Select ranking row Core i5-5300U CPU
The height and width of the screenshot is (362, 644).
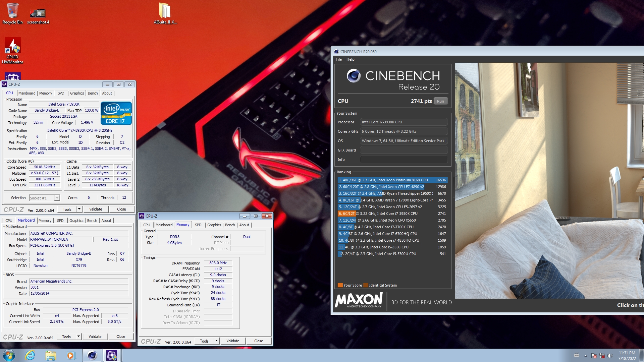392,254
